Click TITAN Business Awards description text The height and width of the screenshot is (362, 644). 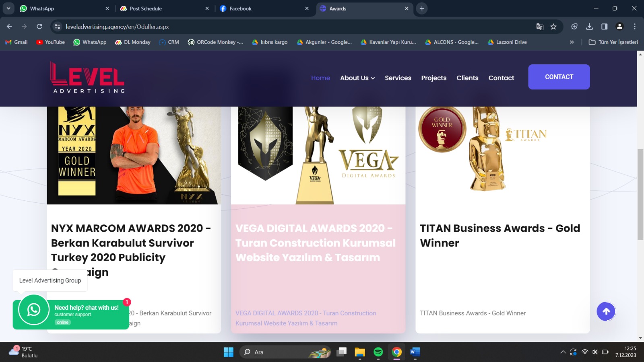(473, 313)
